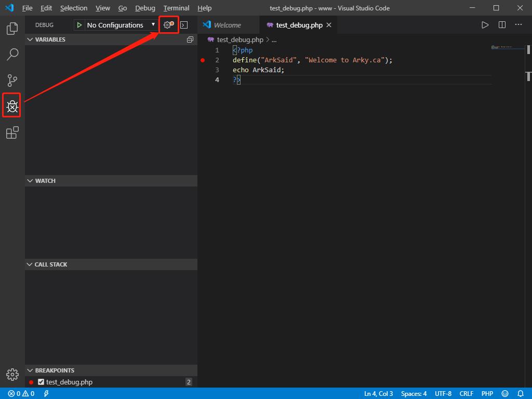Image resolution: width=532 pixels, height=399 pixels.
Task: Open the Edit menu
Action: click(x=46, y=8)
